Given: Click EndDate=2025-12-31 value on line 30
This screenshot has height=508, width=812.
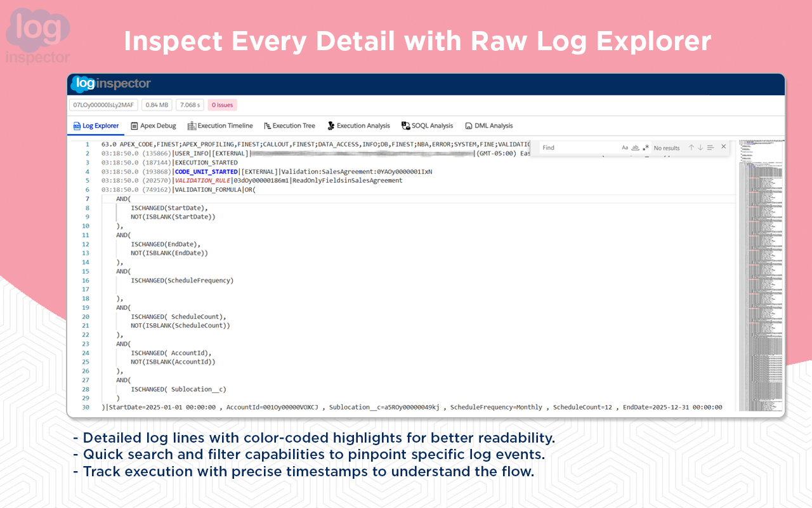Looking at the screenshot, I should tap(672, 407).
